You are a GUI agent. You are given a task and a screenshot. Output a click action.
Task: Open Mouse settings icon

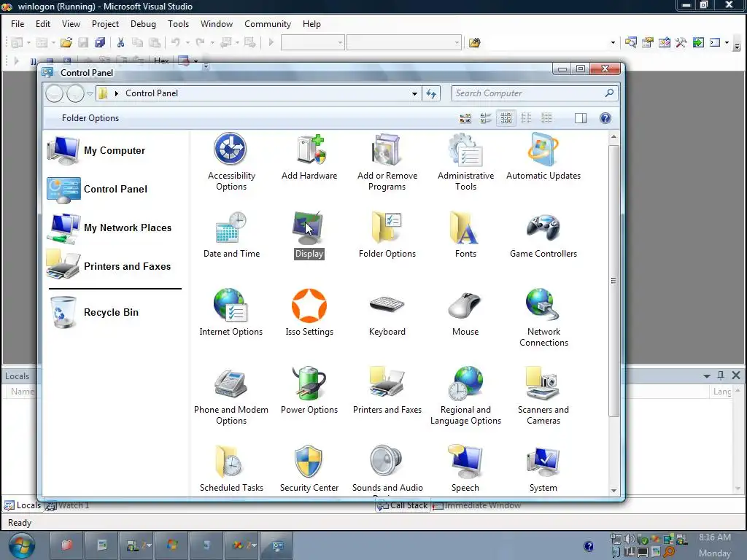(x=465, y=312)
